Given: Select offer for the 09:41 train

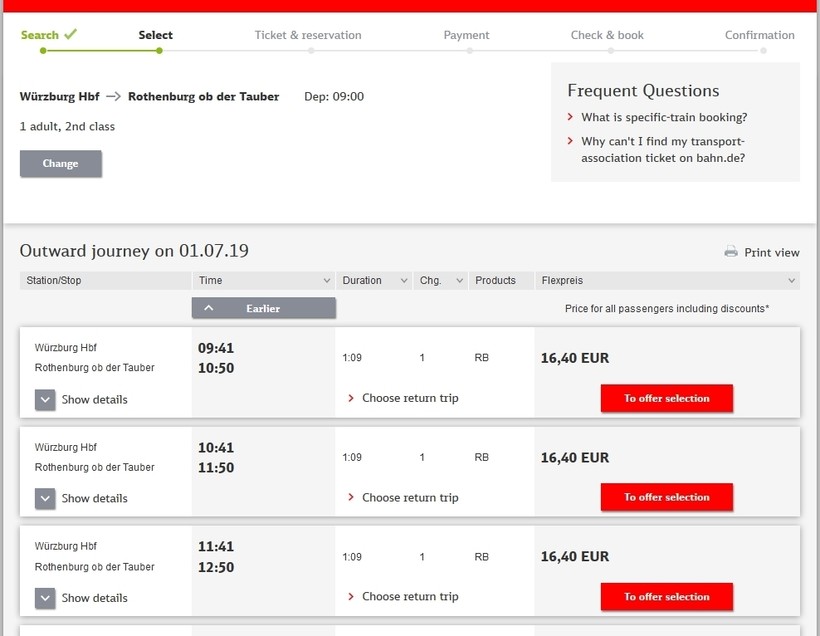Looking at the screenshot, I should 666,398.
